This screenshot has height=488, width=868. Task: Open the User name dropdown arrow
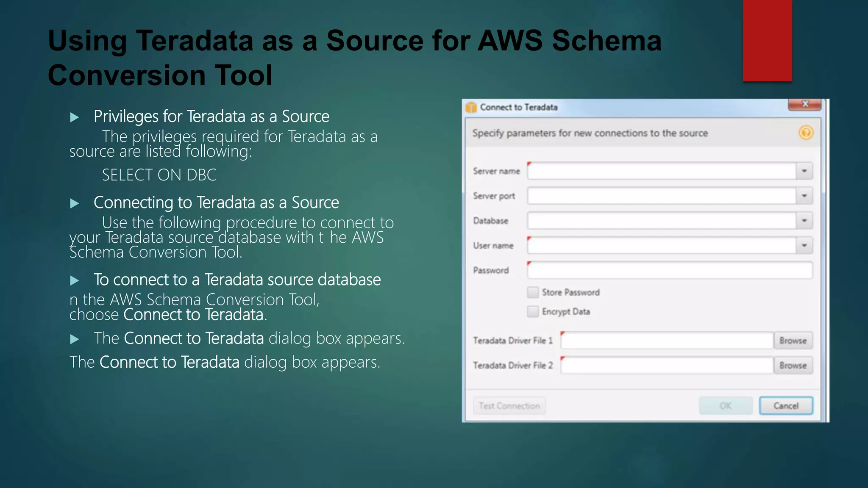pos(804,245)
